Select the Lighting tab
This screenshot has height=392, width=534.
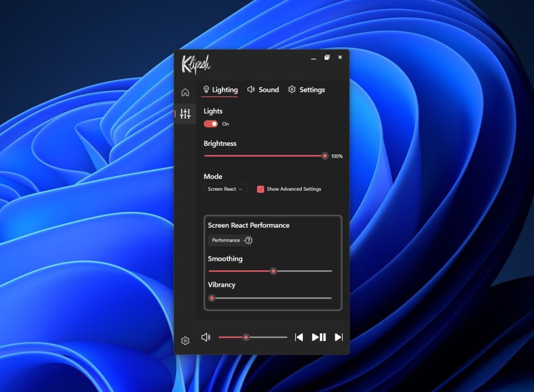coord(221,90)
